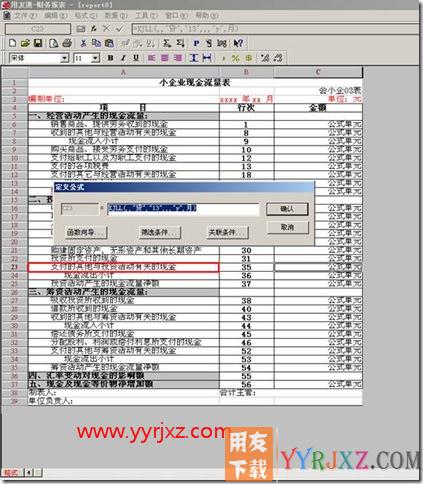
Task: Apply horizontal stretch centering icon
Action: (207, 58)
